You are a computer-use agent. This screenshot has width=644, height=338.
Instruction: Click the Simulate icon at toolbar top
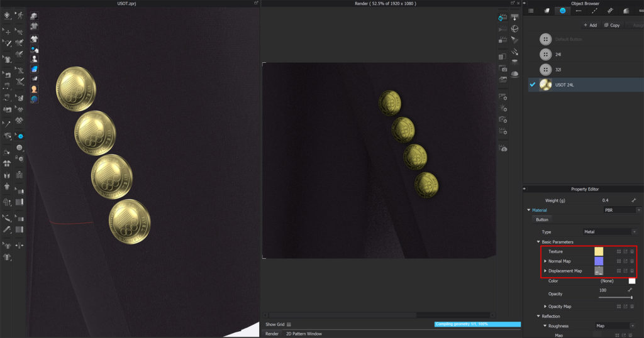tap(7, 16)
